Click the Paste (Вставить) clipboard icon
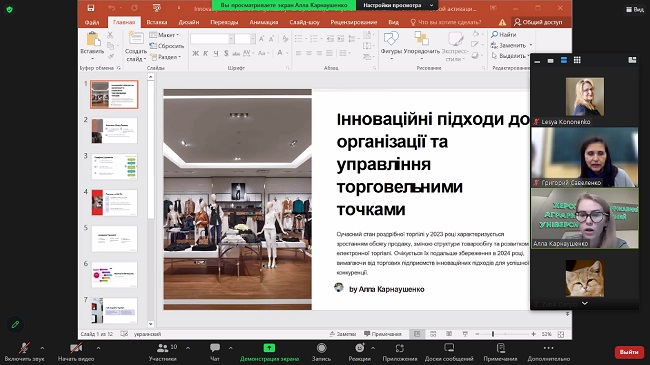The width and height of the screenshot is (650, 365). (92, 39)
